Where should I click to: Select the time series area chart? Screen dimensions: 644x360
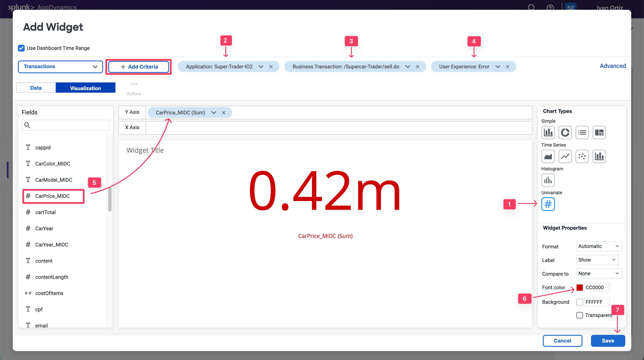(x=548, y=156)
